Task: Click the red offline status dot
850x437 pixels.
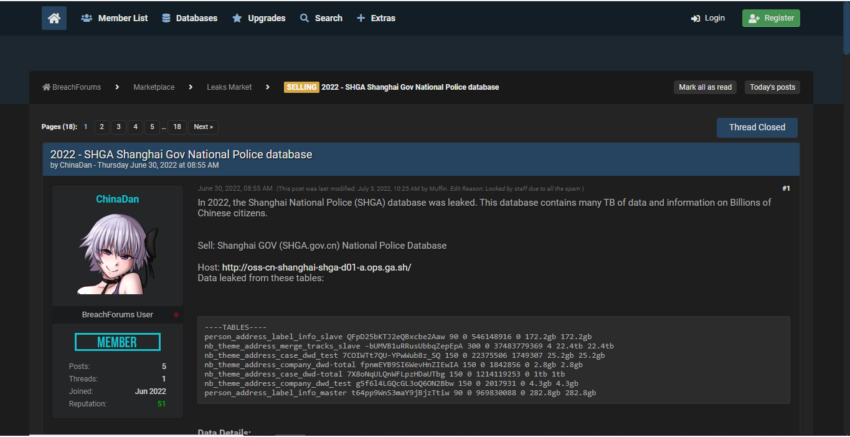Action: 176,315
